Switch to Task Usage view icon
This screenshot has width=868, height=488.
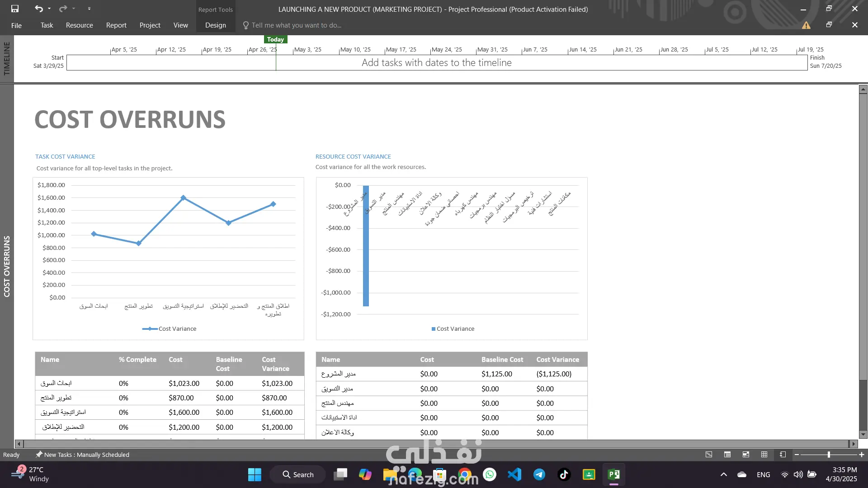(727, 455)
